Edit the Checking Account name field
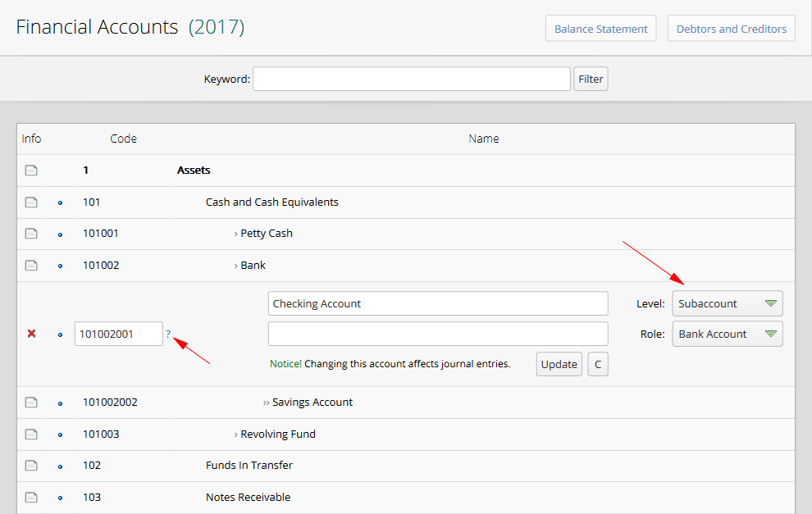Viewport: 812px width, 514px height. 438,303
